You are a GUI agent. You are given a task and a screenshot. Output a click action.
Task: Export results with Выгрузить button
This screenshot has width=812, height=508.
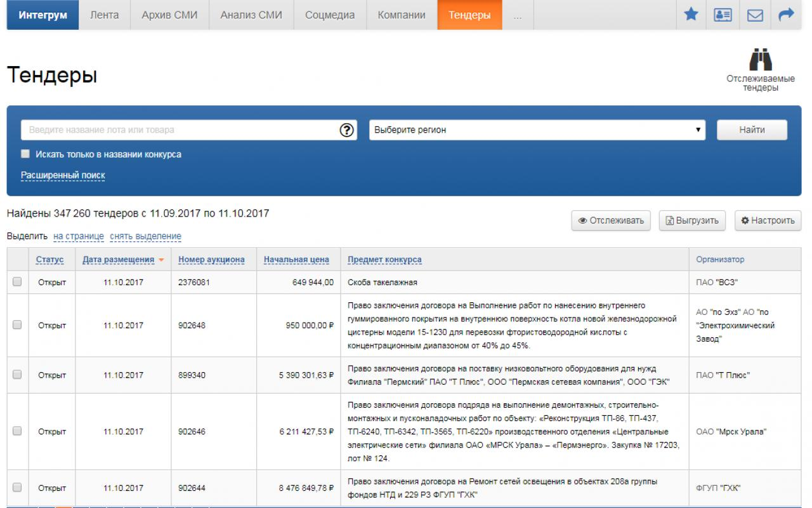[692, 221]
